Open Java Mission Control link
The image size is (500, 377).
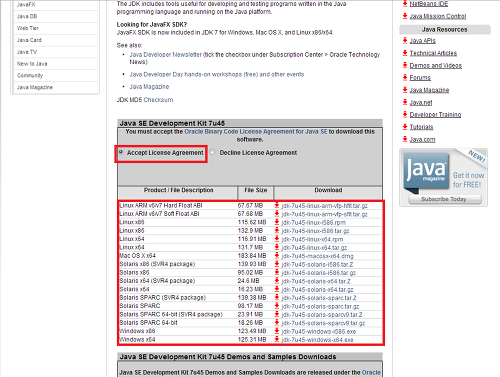(x=438, y=16)
